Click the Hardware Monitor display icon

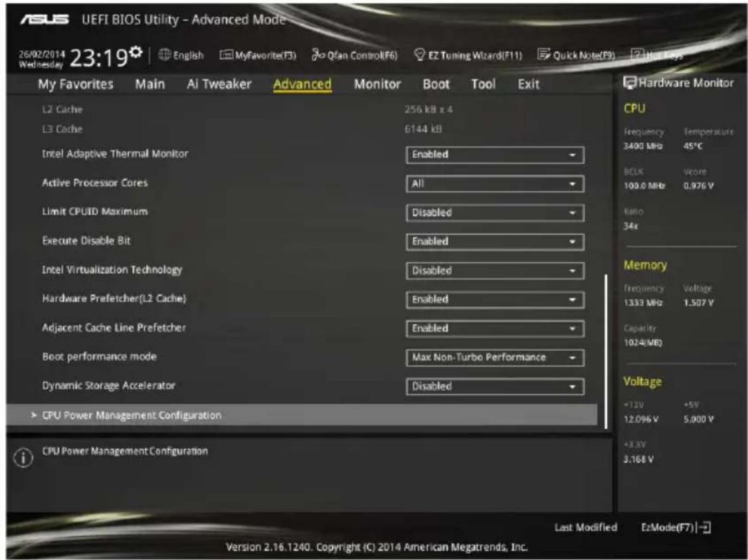(630, 82)
